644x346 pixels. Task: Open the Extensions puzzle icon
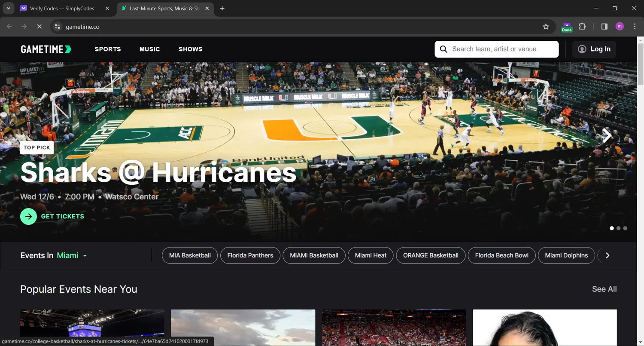(582, 27)
